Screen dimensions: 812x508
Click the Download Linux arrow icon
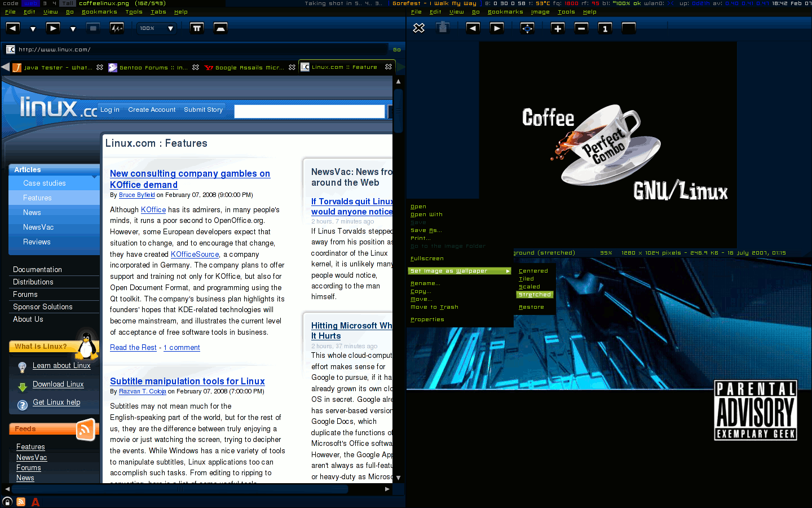click(23, 387)
